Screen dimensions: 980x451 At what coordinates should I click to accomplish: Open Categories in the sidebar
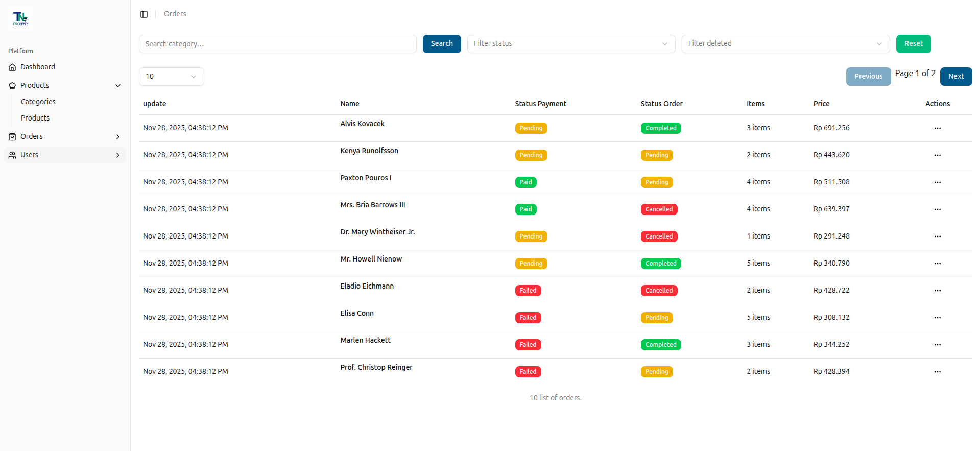point(38,102)
